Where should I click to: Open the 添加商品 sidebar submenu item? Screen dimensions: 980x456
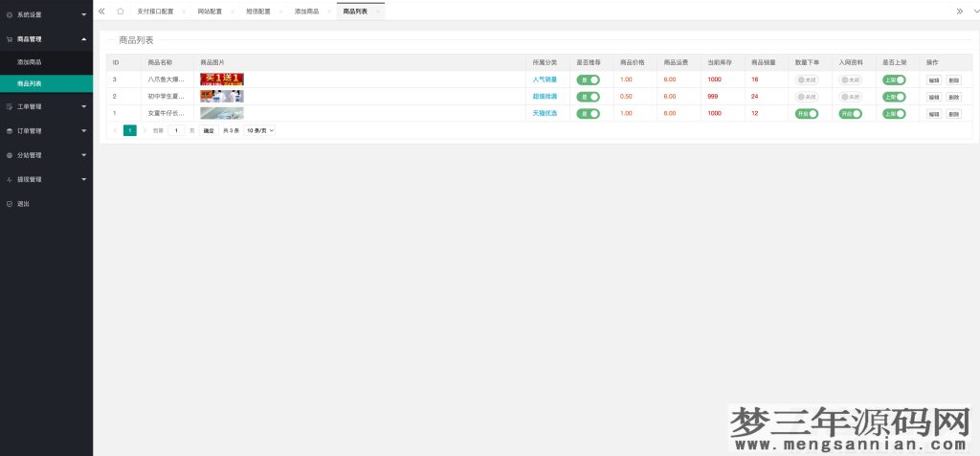coord(30,62)
